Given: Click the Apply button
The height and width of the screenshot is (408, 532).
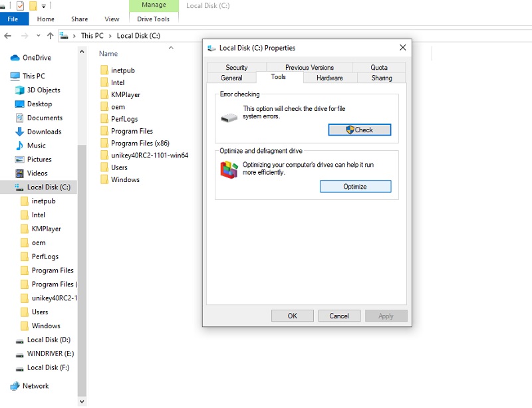Looking at the screenshot, I should (386, 316).
